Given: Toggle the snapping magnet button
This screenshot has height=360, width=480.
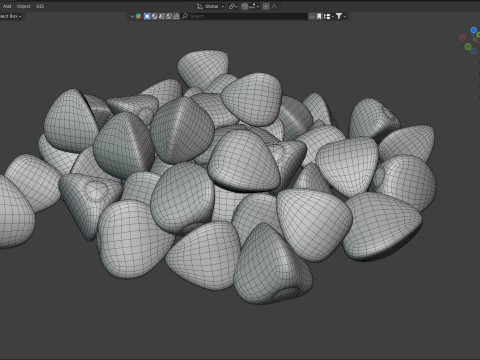Looking at the screenshot, I should pyautogui.click(x=244, y=6).
